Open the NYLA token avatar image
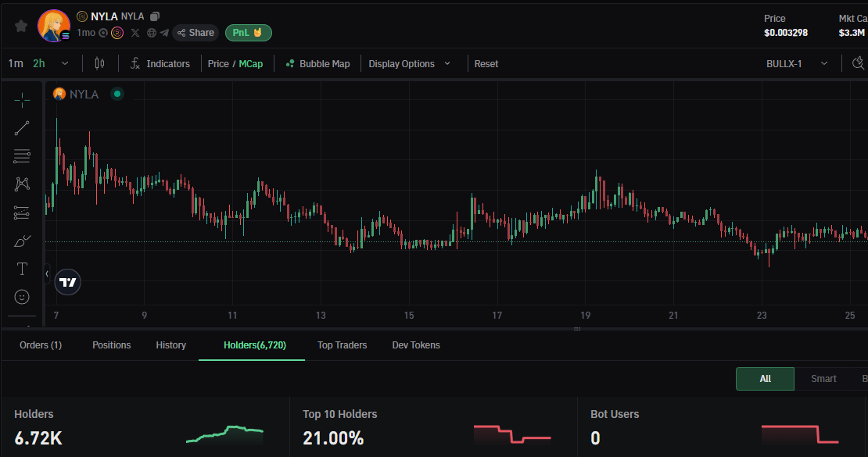Screen dimensions: 868x457 (54, 26)
